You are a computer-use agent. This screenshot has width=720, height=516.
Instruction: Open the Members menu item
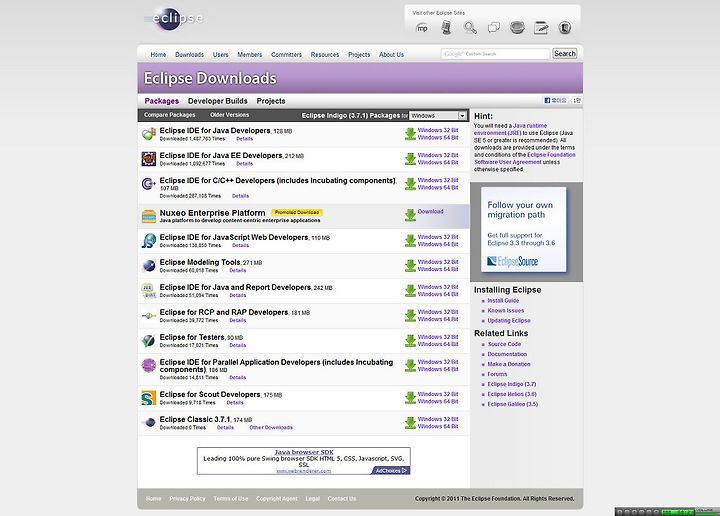click(x=250, y=55)
